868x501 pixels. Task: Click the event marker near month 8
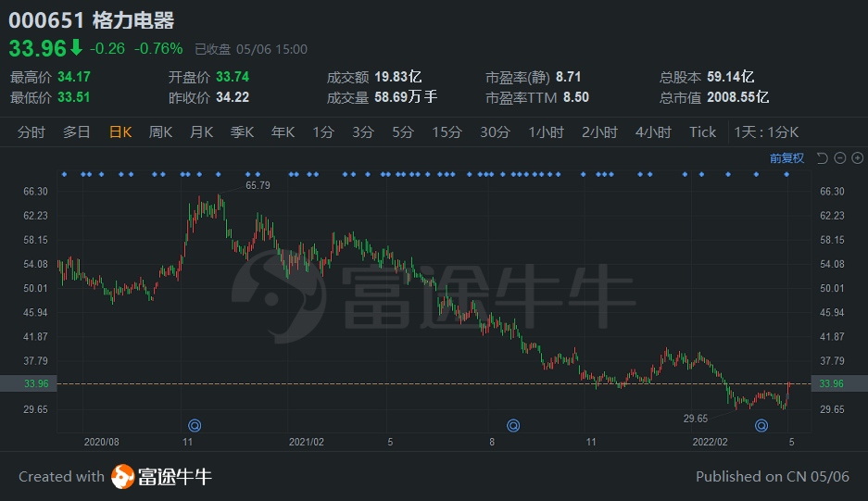point(513,425)
